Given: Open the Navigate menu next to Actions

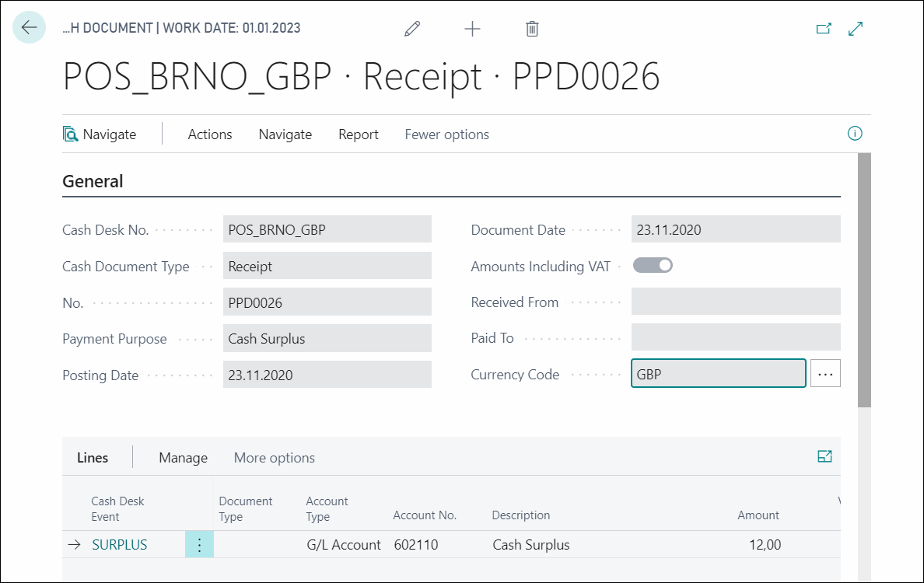Looking at the screenshot, I should coord(285,134).
